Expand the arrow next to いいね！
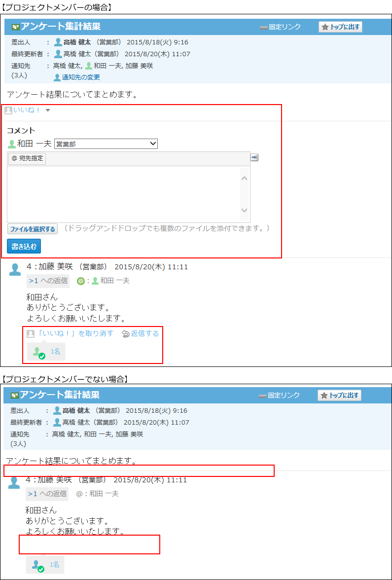Screen dimensions: 392x580 tap(48, 110)
